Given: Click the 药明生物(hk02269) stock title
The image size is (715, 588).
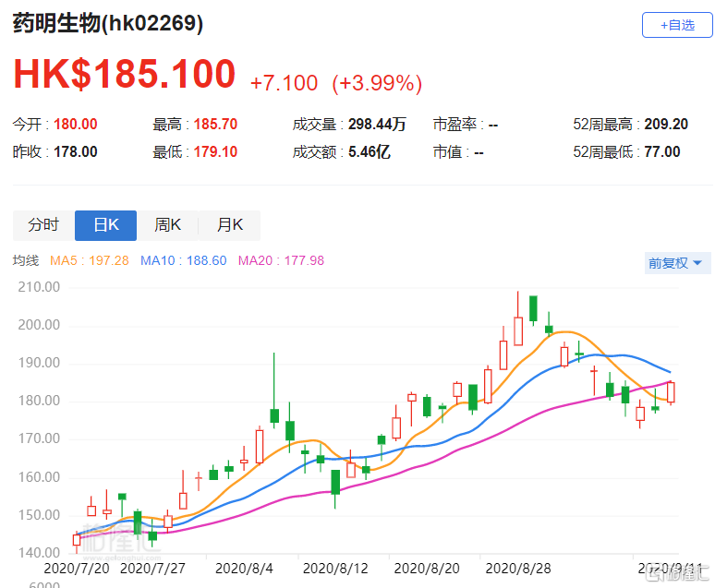Looking at the screenshot, I should tap(108, 24).
